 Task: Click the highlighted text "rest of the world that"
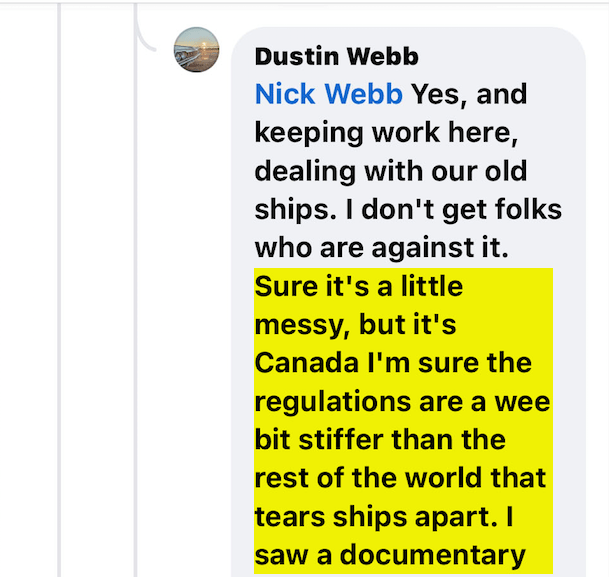tap(402, 478)
